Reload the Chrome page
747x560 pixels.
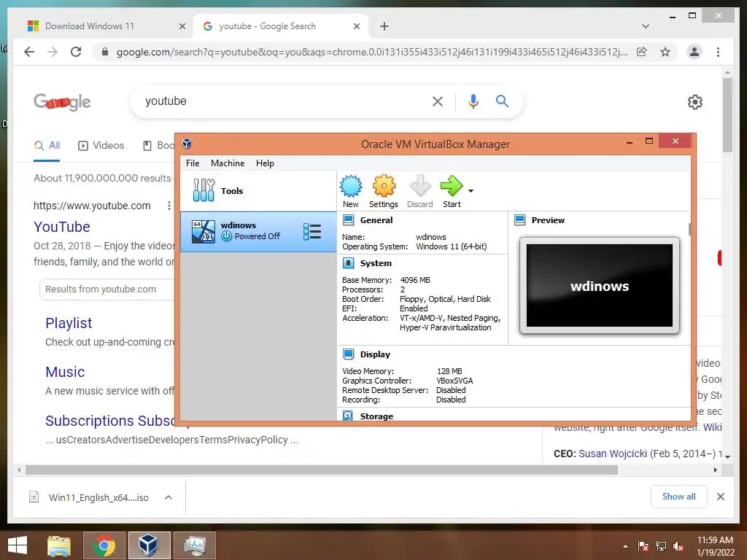pos(76,52)
